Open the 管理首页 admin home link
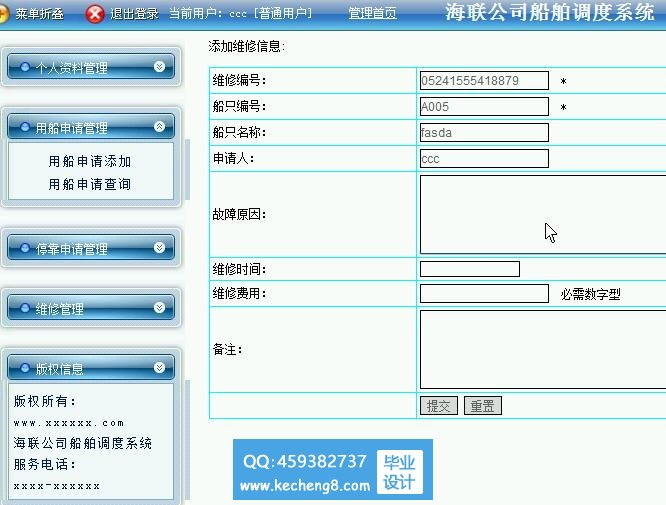 tap(373, 14)
